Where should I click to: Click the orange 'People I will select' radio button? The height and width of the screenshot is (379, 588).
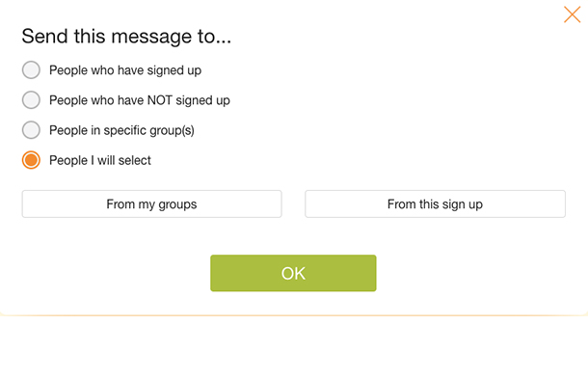tap(31, 160)
